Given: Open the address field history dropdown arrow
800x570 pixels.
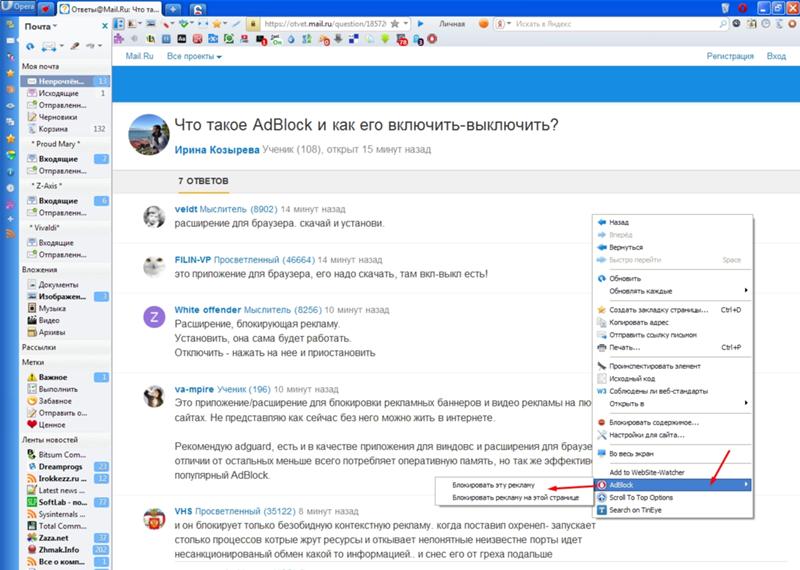Looking at the screenshot, I should pyautogui.click(x=406, y=23).
